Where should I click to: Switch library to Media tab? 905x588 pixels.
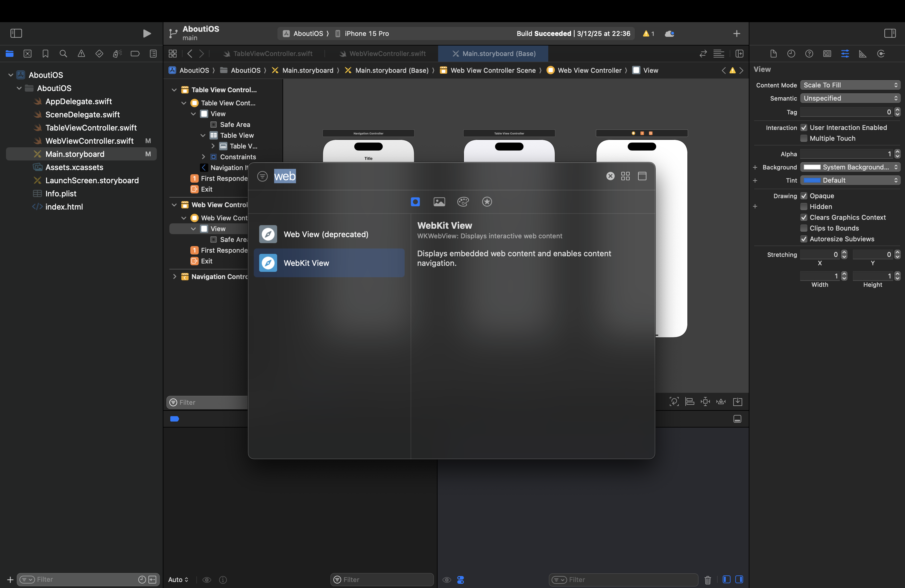click(x=439, y=201)
